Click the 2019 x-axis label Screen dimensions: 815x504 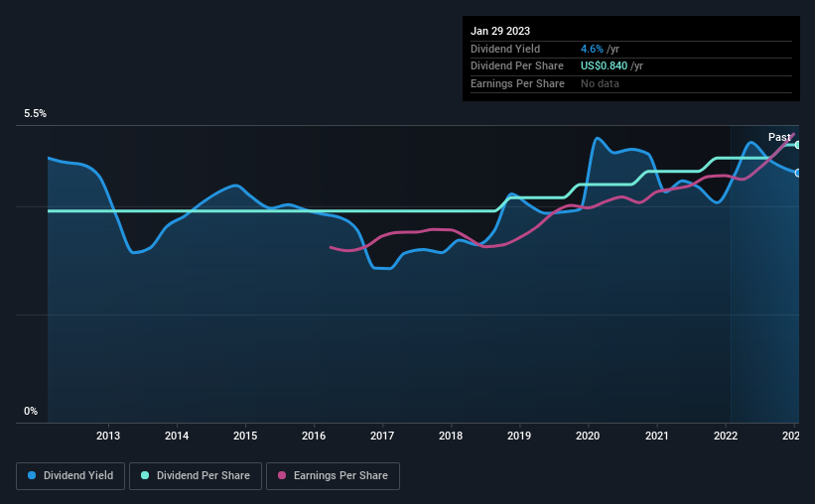(x=519, y=436)
